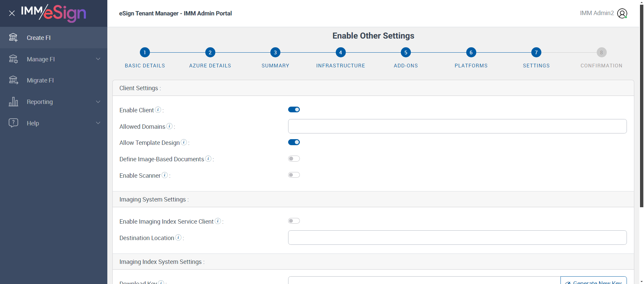Expand the Manage FI submenu chevron

tap(98, 59)
